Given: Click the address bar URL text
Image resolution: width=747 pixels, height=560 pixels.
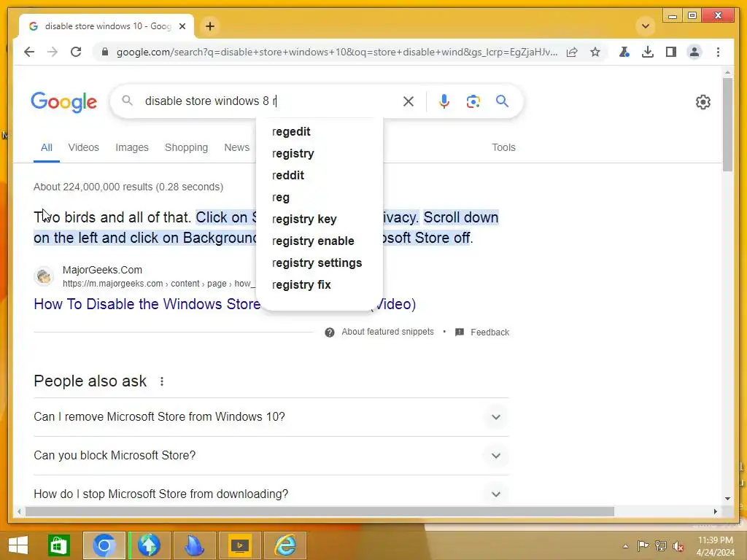Looking at the screenshot, I should pos(337,52).
